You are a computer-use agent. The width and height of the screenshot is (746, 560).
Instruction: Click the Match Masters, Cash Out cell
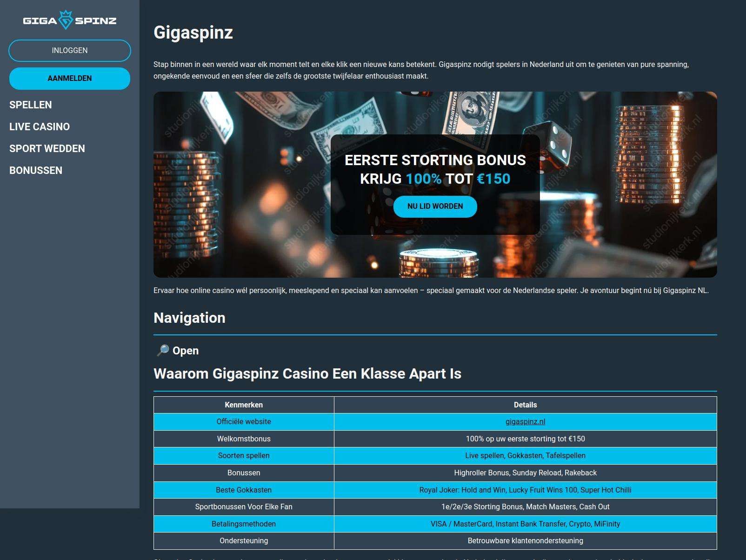tap(526, 507)
